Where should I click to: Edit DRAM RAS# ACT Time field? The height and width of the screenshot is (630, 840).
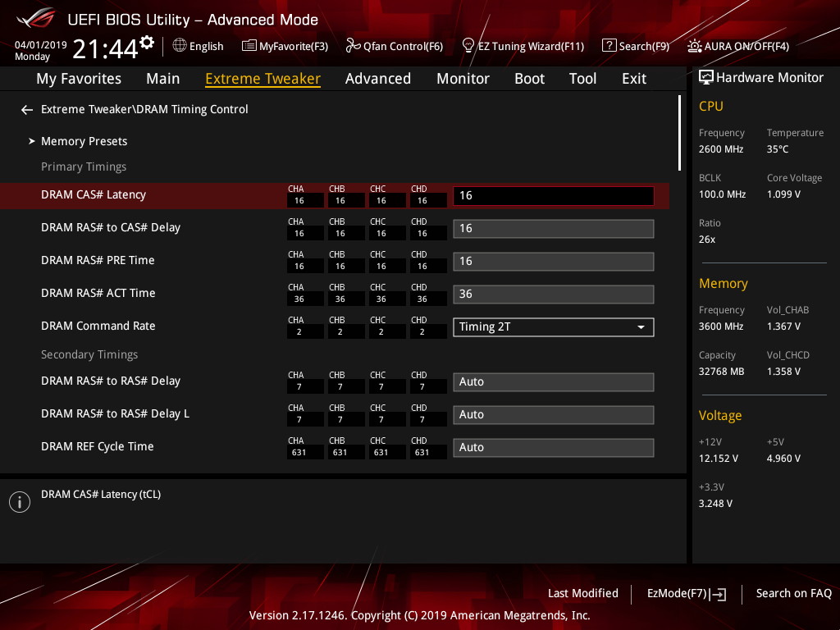coord(554,294)
